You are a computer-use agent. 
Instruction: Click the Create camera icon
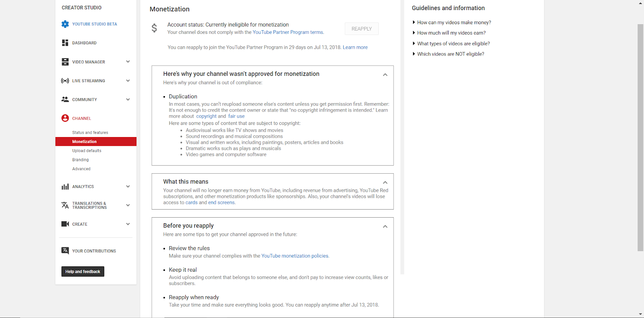[x=65, y=224]
